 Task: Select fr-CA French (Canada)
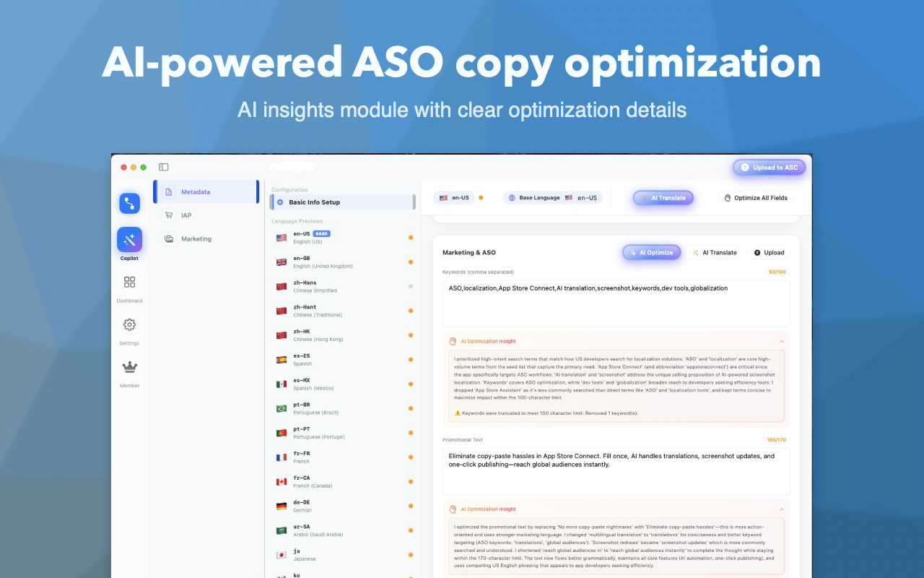(344, 482)
